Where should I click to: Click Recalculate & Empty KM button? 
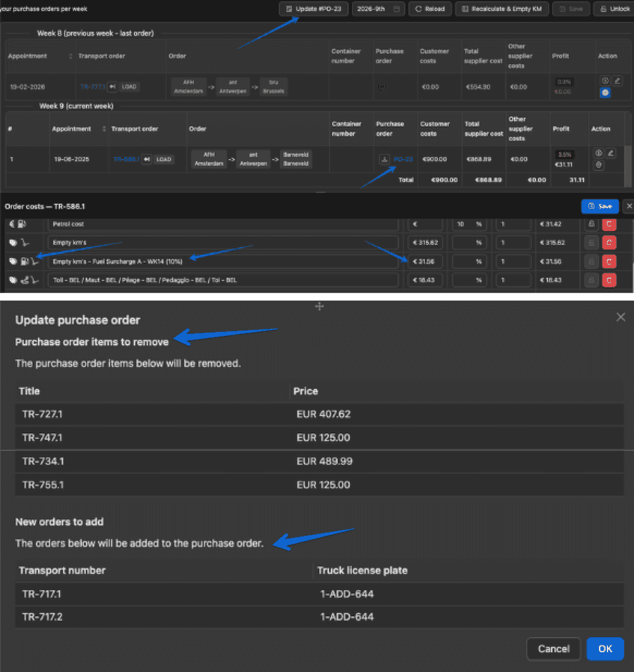pos(502,9)
